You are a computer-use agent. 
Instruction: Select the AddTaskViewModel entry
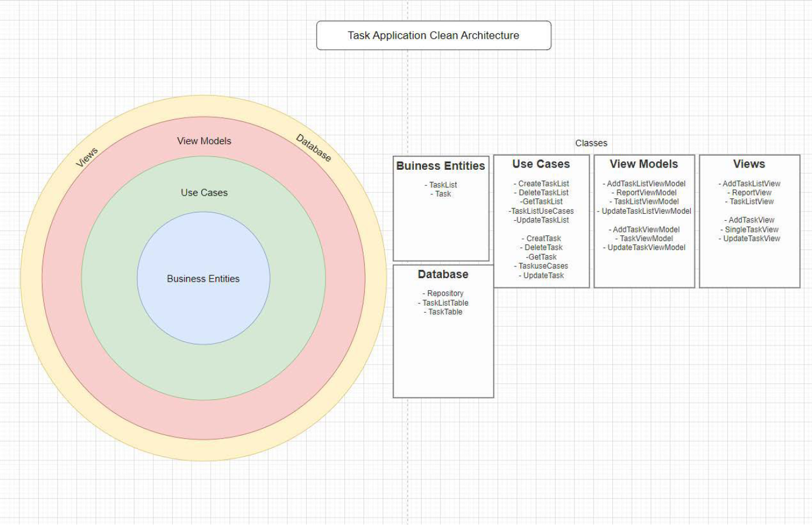pyautogui.click(x=644, y=229)
